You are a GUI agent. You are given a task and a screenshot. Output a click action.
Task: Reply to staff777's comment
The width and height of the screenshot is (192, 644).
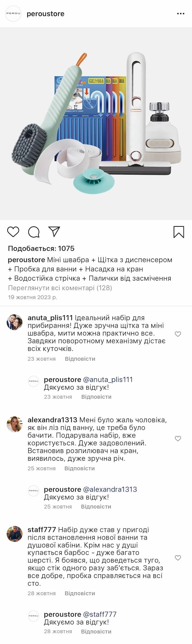[x=80, y=593]
